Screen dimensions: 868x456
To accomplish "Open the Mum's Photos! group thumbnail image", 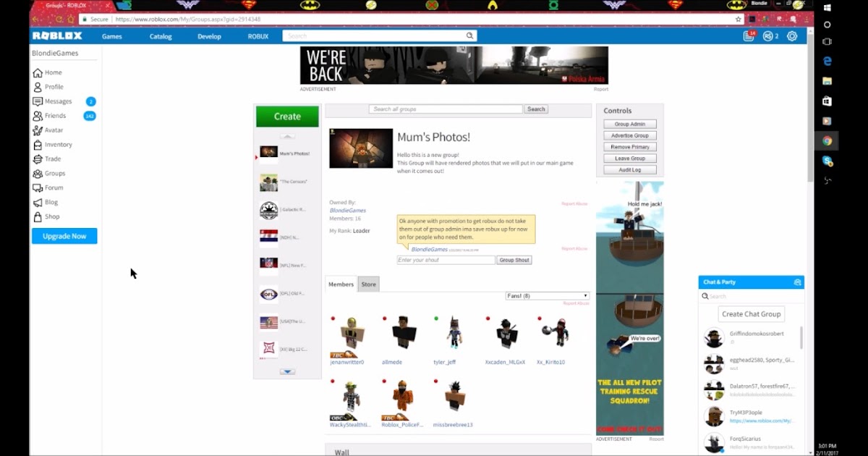I will (x=361, y=148).
